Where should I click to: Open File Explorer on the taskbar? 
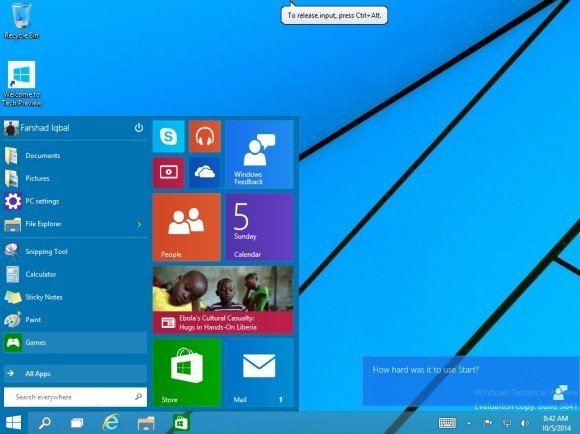click(146, 423)
